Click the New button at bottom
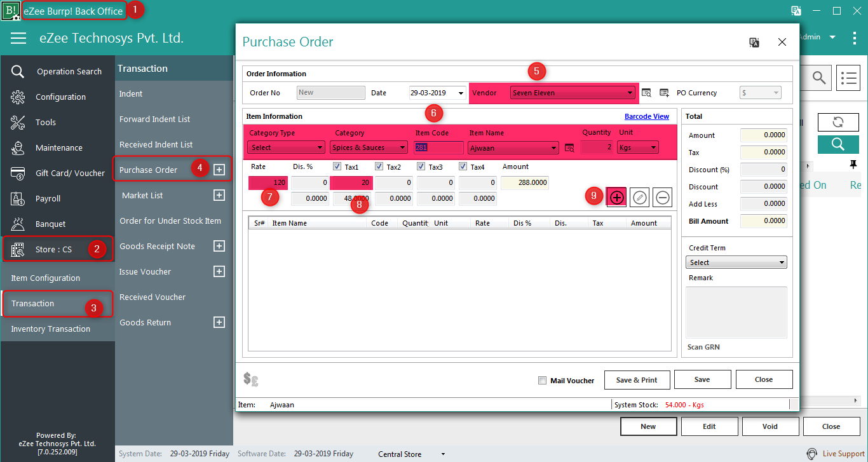 pos(648,426)
